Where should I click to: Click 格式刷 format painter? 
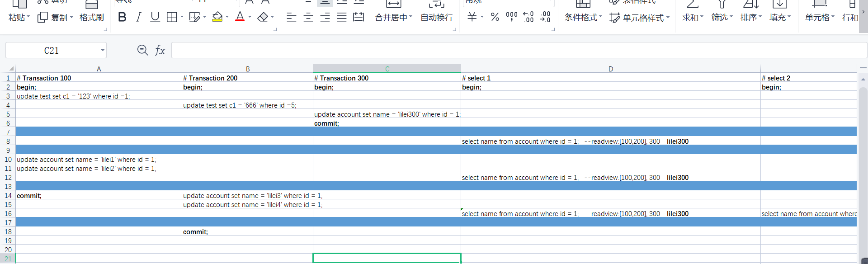coord(92,18)
